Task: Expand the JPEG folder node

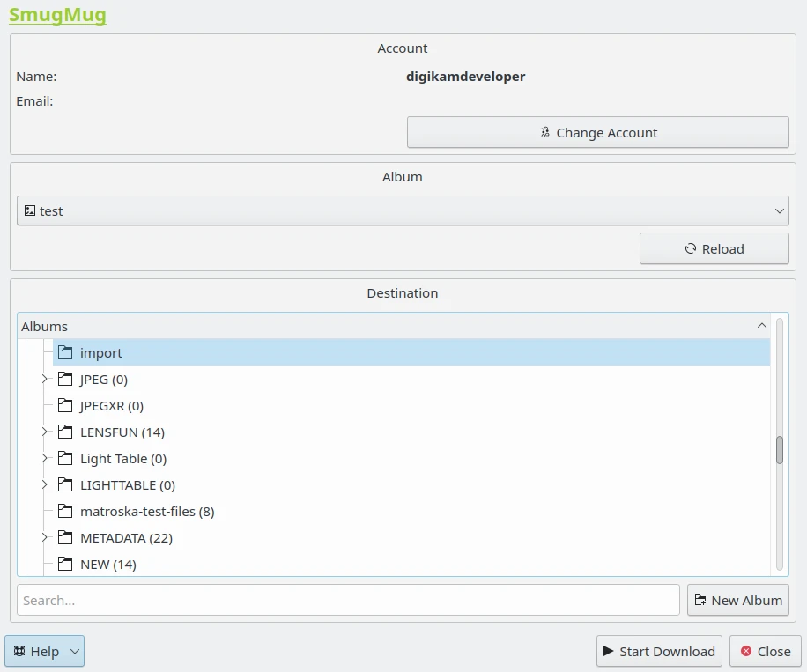Action: point(45,380)
